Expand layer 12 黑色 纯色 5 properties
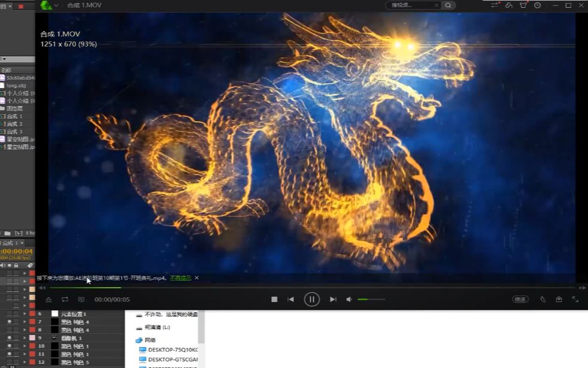 point(25,362)
